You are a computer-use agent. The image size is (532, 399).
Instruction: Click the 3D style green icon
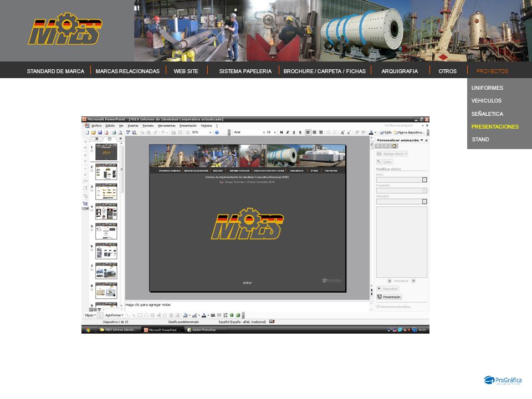pos(238,315)
